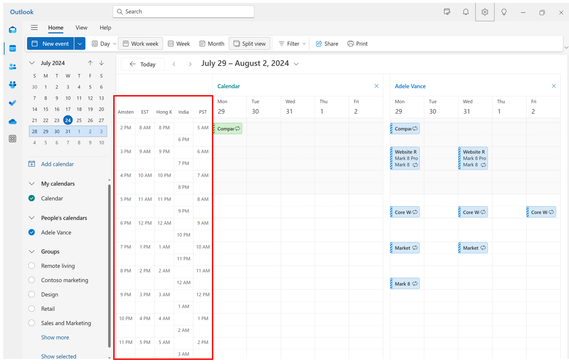Switch to Day view

coord(101,44)
